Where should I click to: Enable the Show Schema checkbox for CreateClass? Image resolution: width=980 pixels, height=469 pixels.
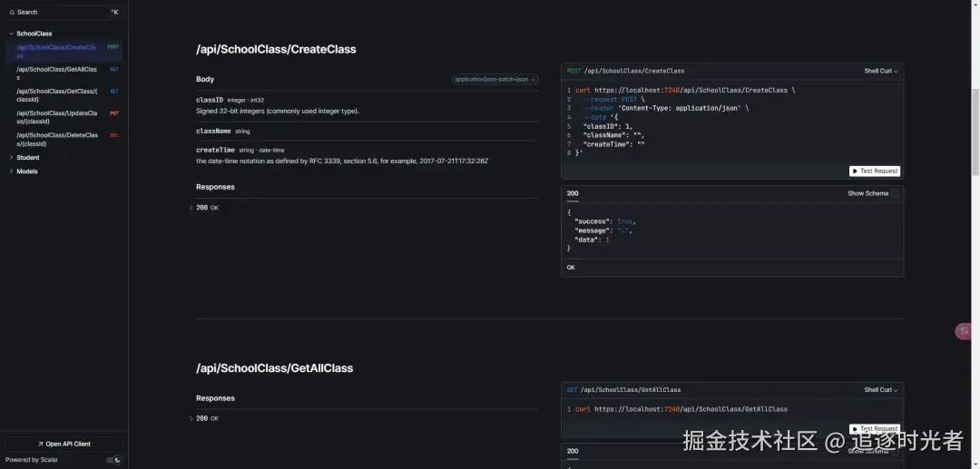pyautogui.click(x=895, y=193)
